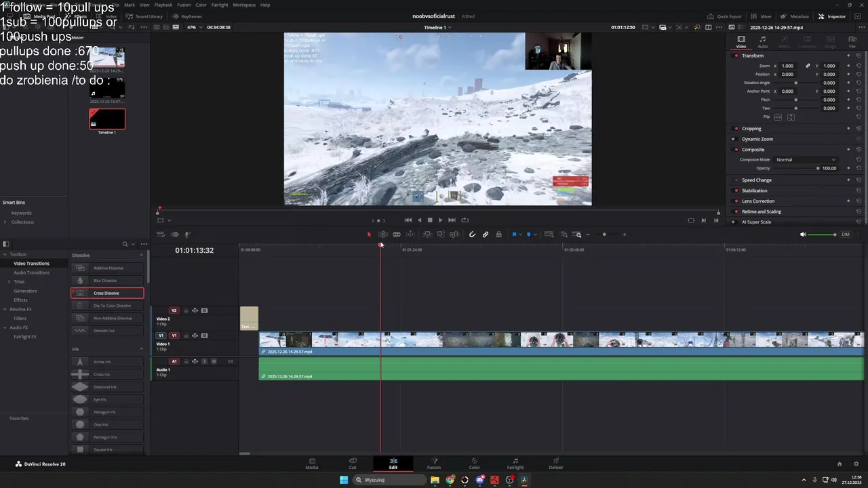Select Audio Transitions in Toolbox
Viewport: 868px width, 488px height.
(32, 272)
